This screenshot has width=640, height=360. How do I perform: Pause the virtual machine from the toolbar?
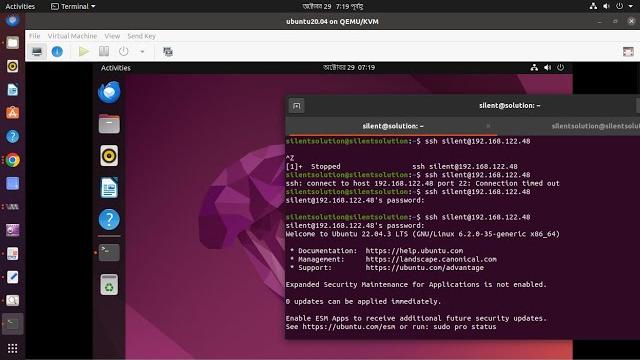click(x=104, y=51)
